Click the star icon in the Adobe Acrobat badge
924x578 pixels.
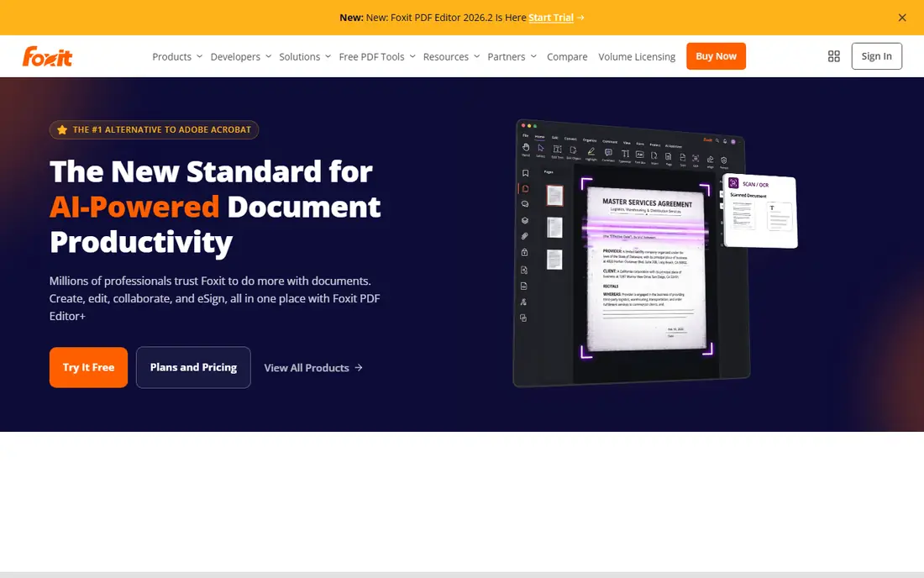62,129
